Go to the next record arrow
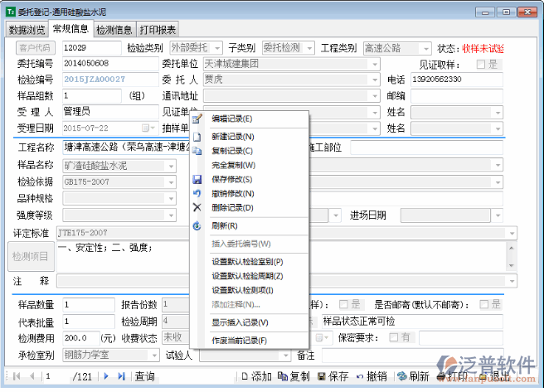 (x=107, y=376)
